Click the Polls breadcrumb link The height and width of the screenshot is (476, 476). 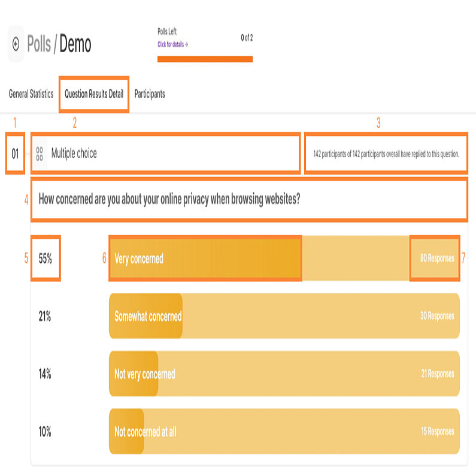pyautogui.click(x=40, y=44)
